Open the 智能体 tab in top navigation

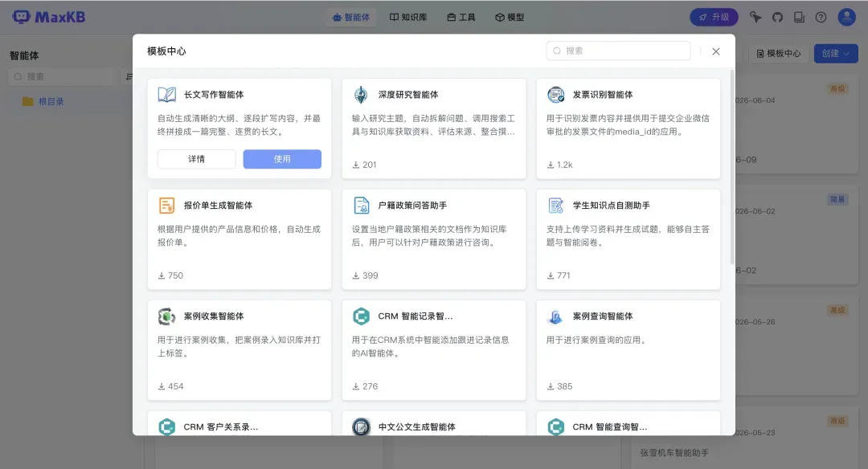(351, 17)
